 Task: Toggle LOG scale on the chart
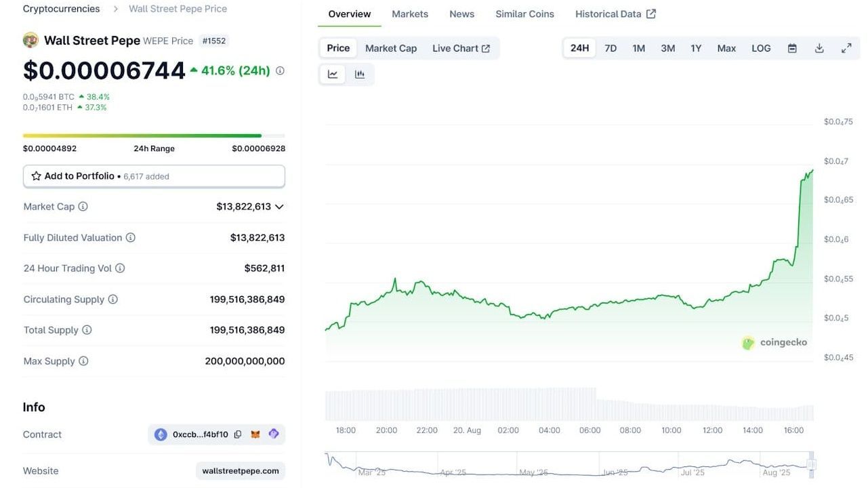click(x=760, y=48)
